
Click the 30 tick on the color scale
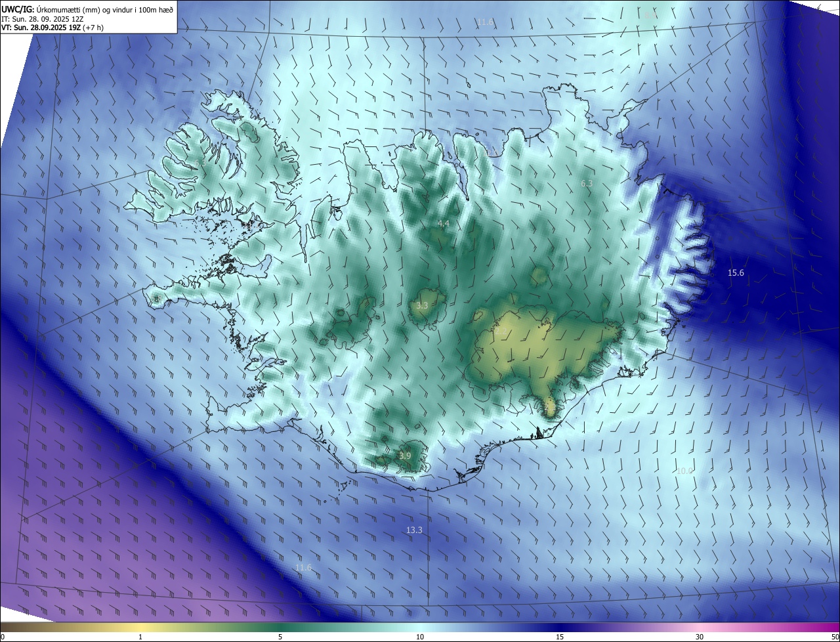pyautogui.click(x=700, y=637)
